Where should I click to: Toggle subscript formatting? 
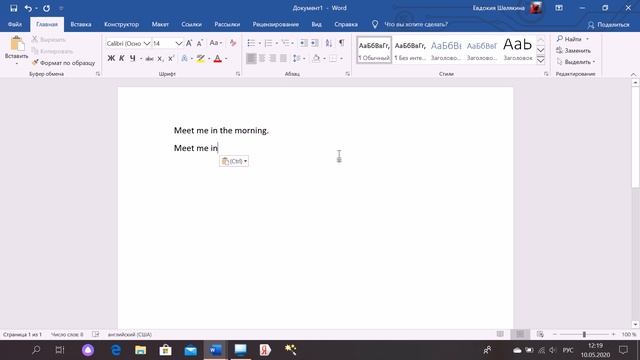point(160,59)
